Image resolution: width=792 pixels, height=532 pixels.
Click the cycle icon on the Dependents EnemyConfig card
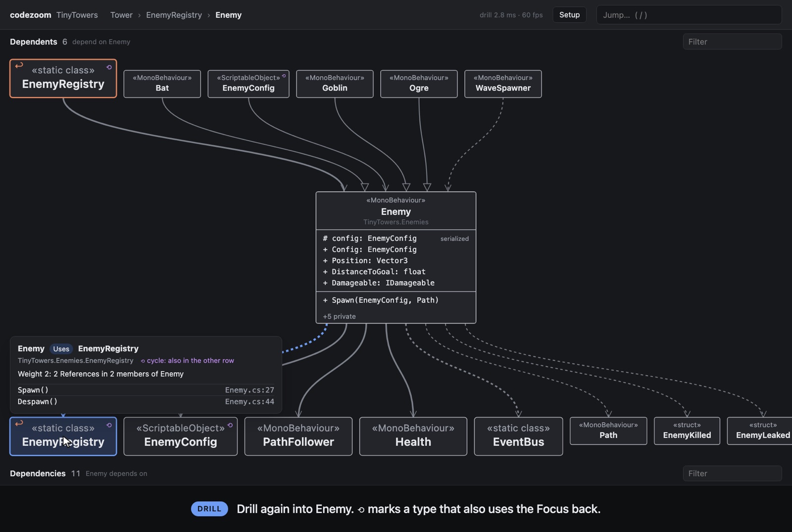click(x=284, y=76)
